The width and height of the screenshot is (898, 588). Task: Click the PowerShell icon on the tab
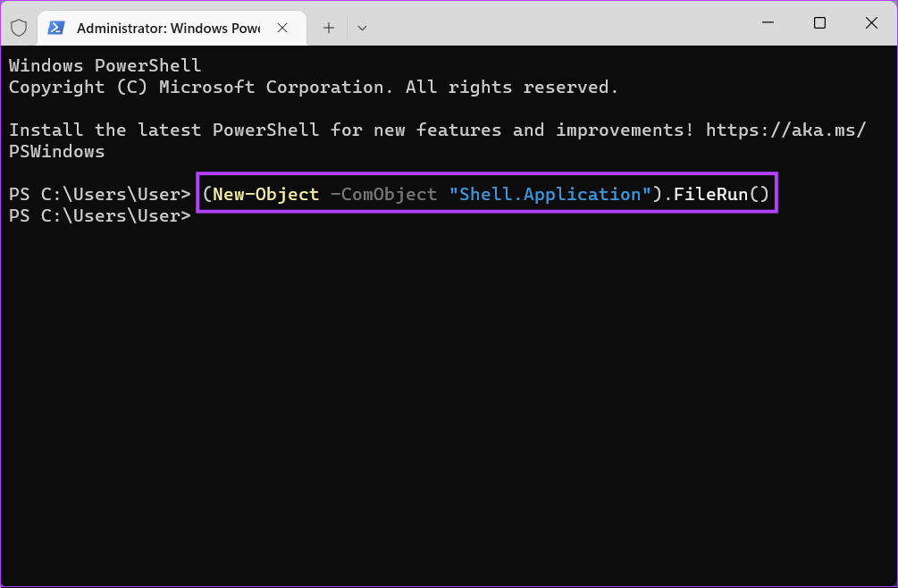coord(55,28)
